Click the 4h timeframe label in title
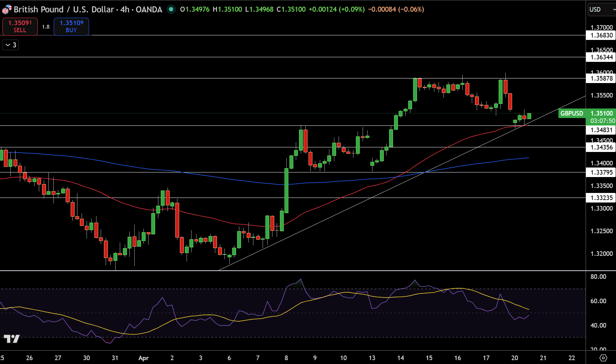The image size is (616, 364). click(x=125, y=10)
